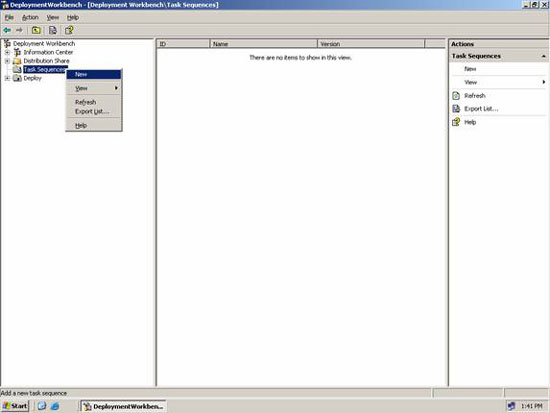Sort by the Name column header
Viewport: 550px width, 413px height.
(x=263, y=44)
